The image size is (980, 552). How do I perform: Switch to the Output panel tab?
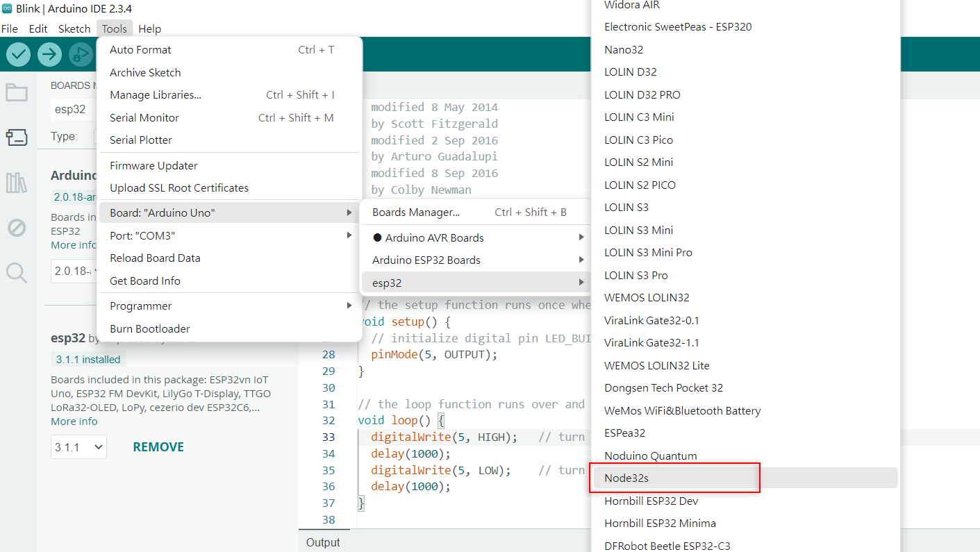click(x=323, y=542)
